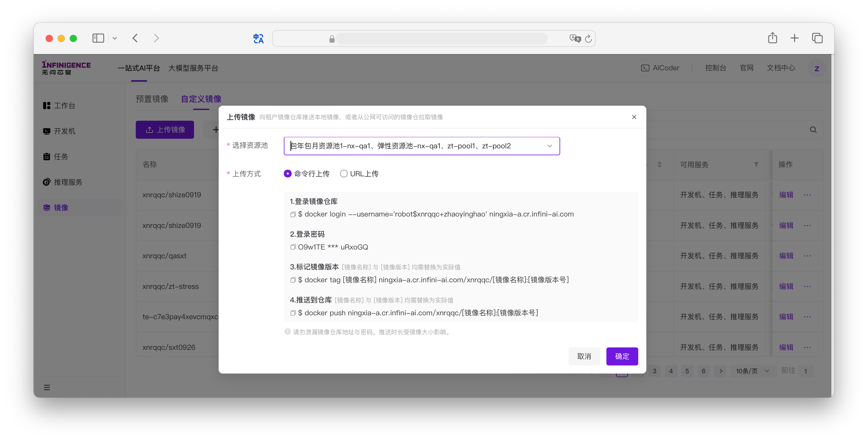Open the user avatar Z menu

click(816, 68)
